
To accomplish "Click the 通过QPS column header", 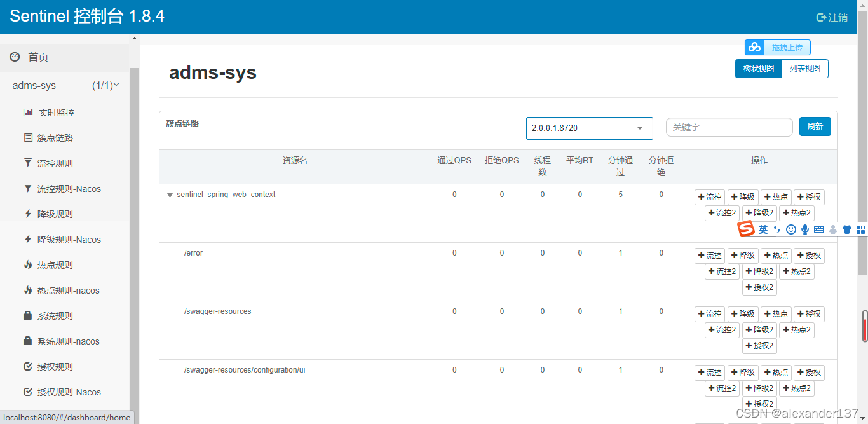I will [x=454, y=161].
